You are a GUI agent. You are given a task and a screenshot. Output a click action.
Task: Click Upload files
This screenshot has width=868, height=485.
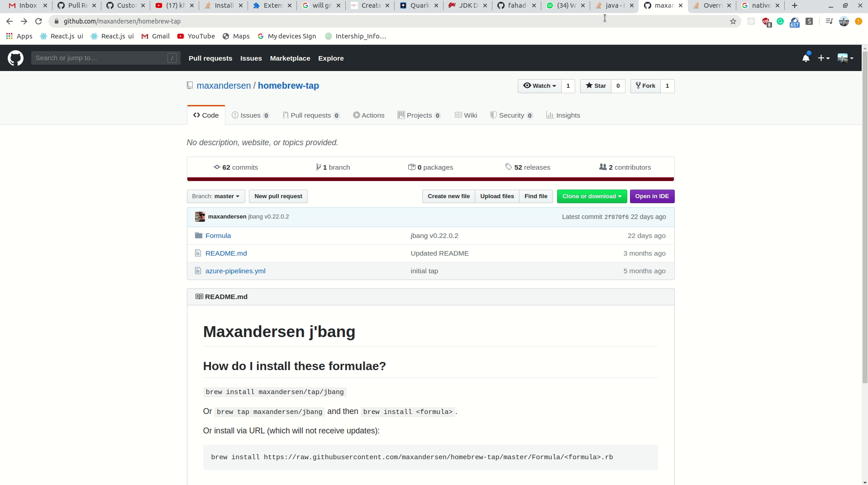pos(497,196)
